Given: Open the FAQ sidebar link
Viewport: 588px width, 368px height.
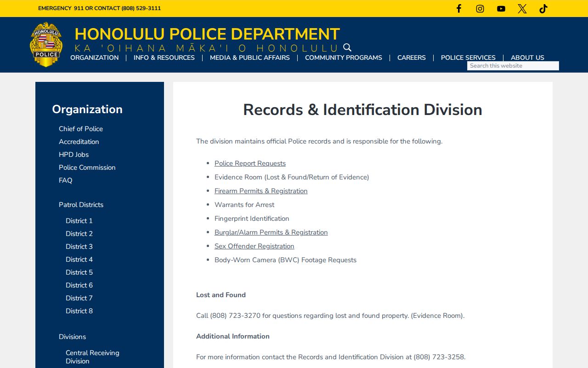Looking at the screenshot, I should tap(66, 180).
